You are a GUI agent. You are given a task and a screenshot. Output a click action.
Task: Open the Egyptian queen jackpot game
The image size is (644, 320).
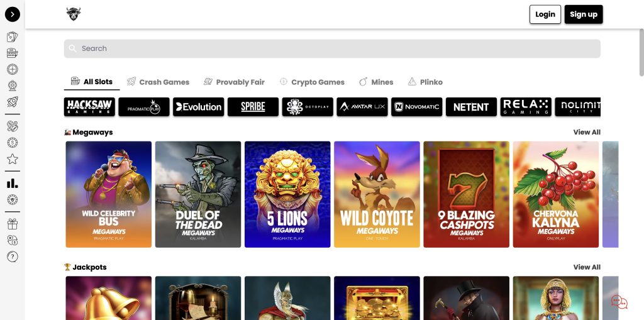click(x=556, y=298)
